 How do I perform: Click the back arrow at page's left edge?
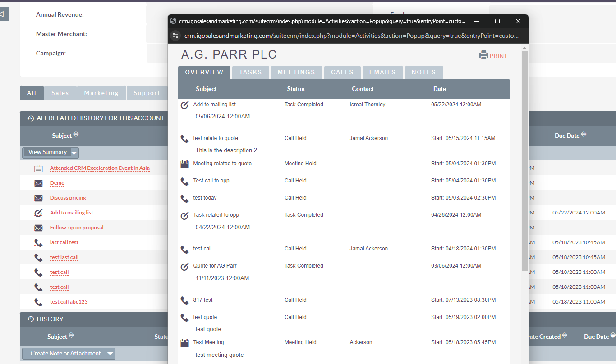pyautogui.click(x=3, y=14)
